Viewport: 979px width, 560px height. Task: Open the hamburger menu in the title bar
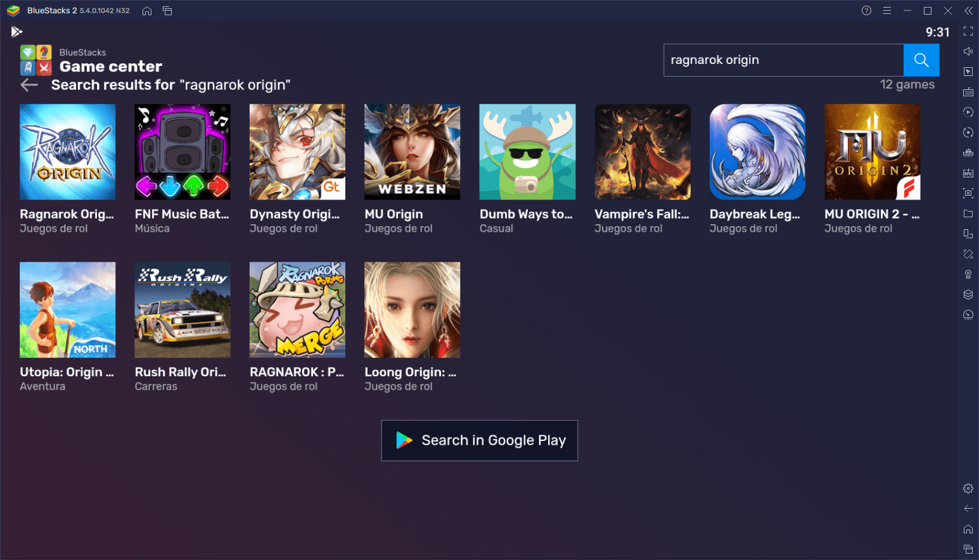tap(887, 11)
